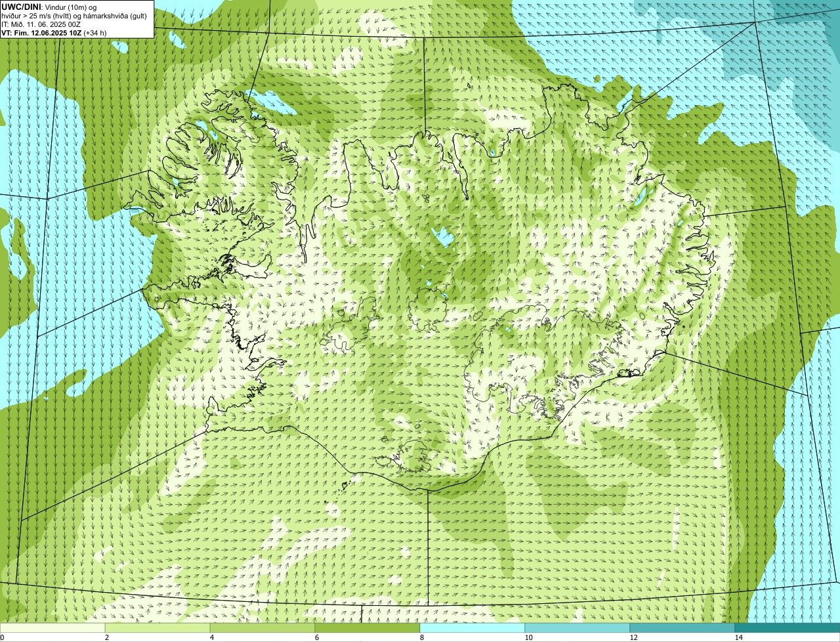Click the 6–8 m/s dark green legend swatch
This screenshot has height=642, width=840.
tap(367, 628)
